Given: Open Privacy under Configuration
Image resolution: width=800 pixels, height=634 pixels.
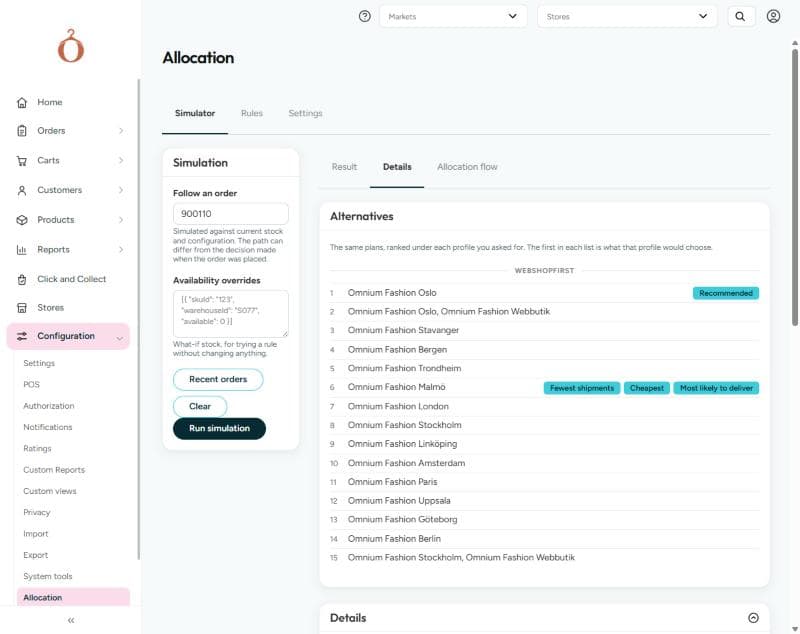Looking at the screenshot, I should tap(37, 513).
